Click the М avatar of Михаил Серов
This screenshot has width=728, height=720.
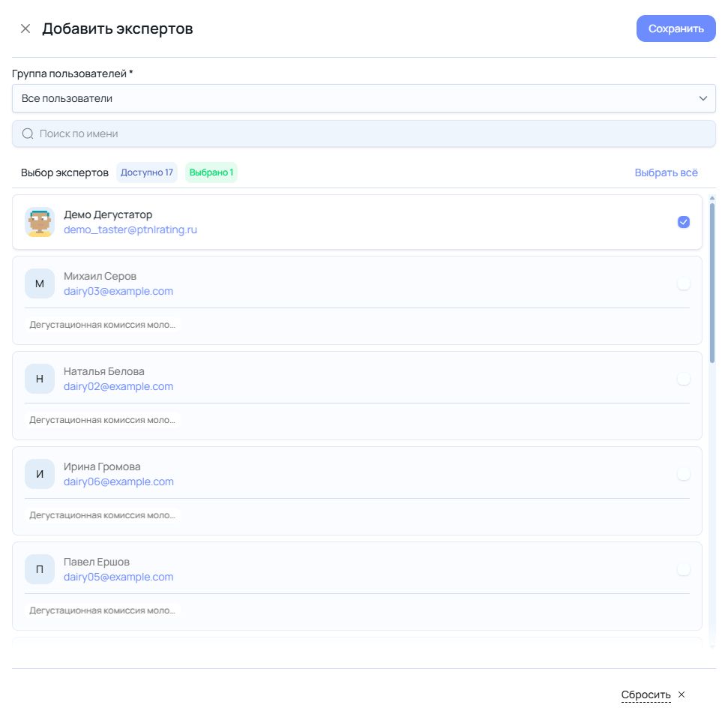pyautogui.click(x=40, y=283)
